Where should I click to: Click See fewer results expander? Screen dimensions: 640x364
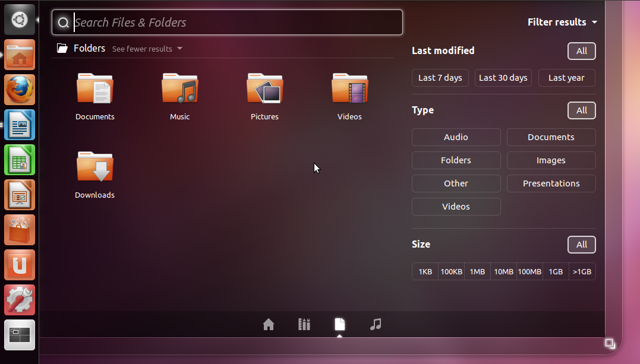click(x=147, y=49)
